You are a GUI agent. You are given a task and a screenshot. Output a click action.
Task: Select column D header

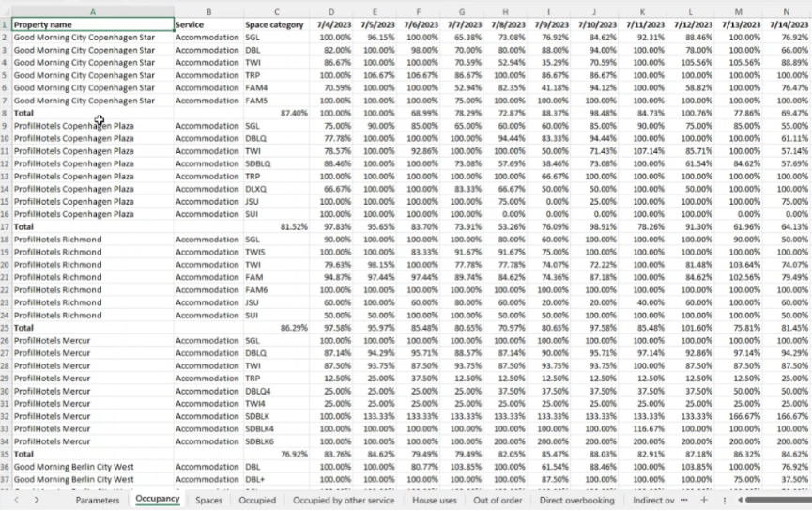(331, 11)
